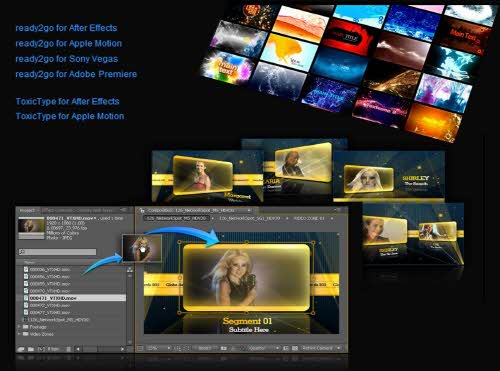
Task: Click the search field in Project panel
Action: pos(57,252)
